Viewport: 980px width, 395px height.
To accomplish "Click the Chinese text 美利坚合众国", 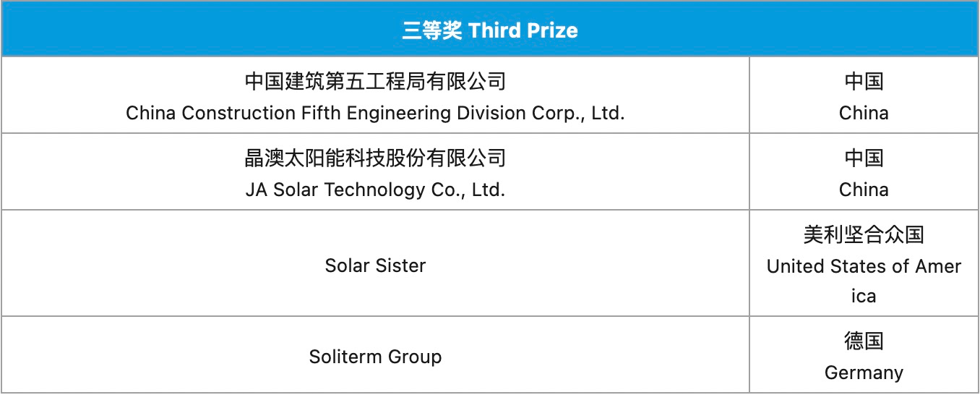I will click(x=864, y=234).
